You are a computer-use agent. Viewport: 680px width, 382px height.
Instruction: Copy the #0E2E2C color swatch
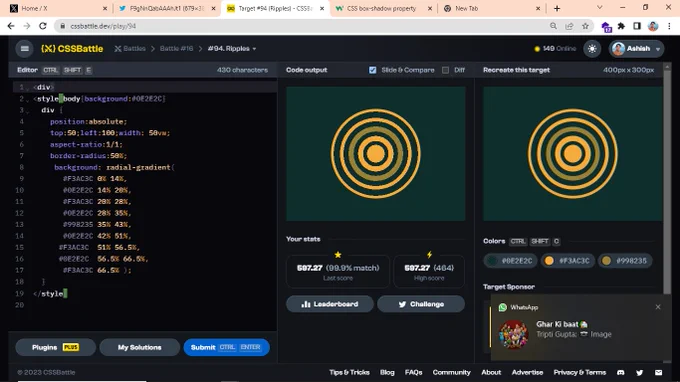click(510, 261)
